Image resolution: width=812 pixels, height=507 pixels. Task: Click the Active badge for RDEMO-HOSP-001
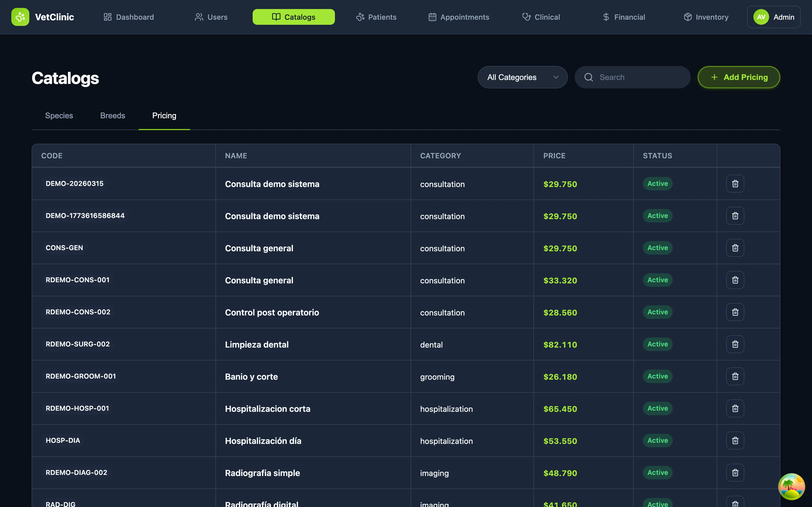click(657, 408)
